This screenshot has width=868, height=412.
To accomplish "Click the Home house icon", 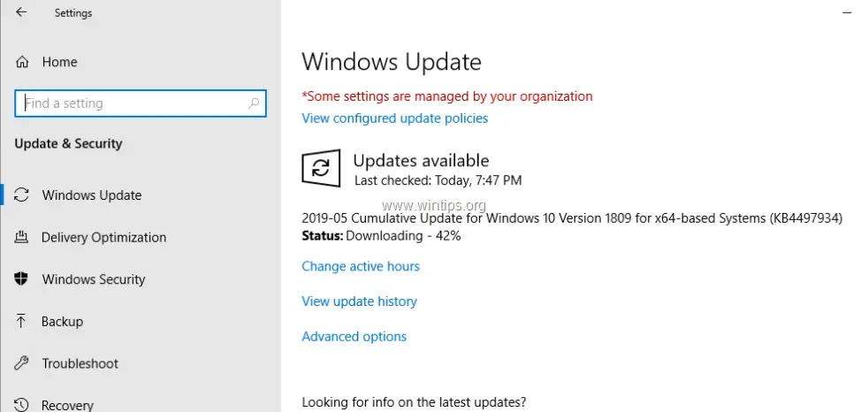I will (x=21, y=62).
